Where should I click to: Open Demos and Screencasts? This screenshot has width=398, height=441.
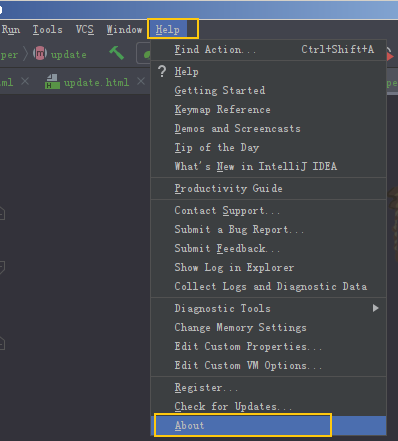[269, 129]
